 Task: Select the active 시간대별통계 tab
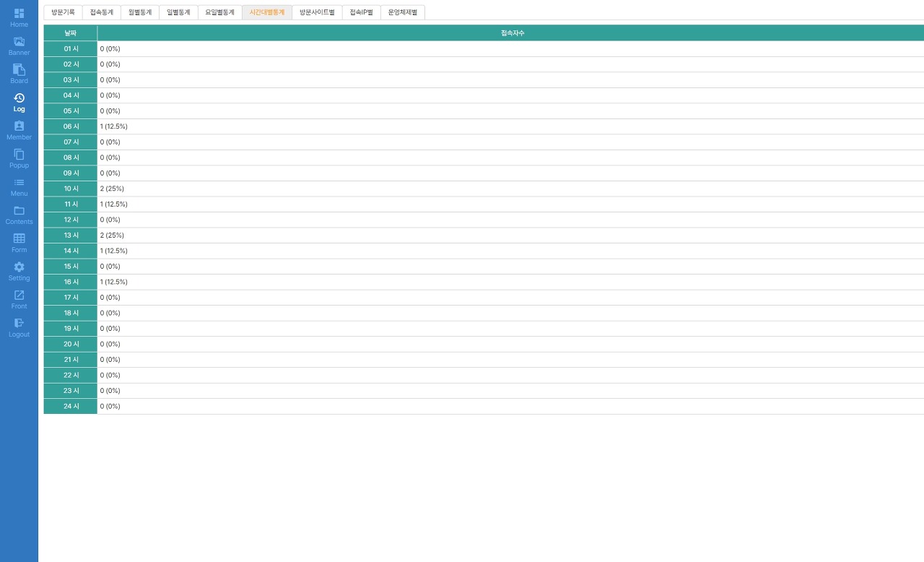tap(267, 12)
